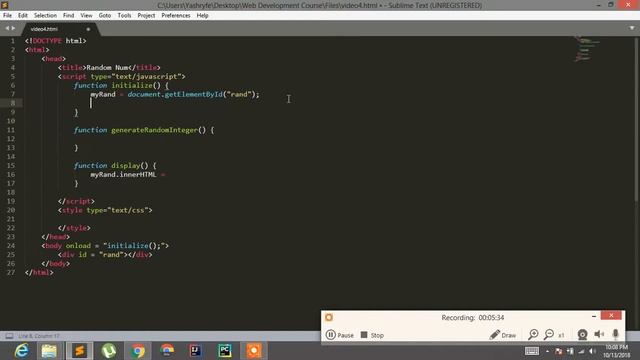Click the battery power tray icon
The image size is (640, 360).
pyautogui.click(x=570, y=351)
